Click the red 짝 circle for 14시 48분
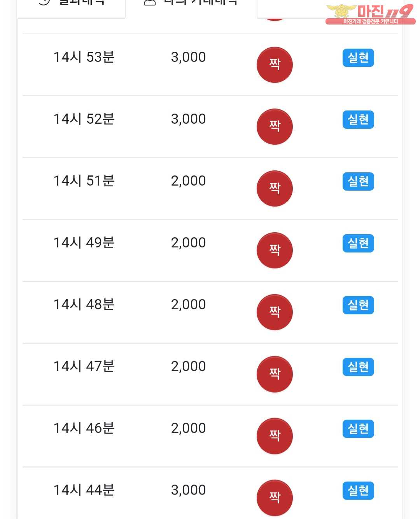This screenshot has width=420, height=519. pyautogui.click(x=275, y=312)
